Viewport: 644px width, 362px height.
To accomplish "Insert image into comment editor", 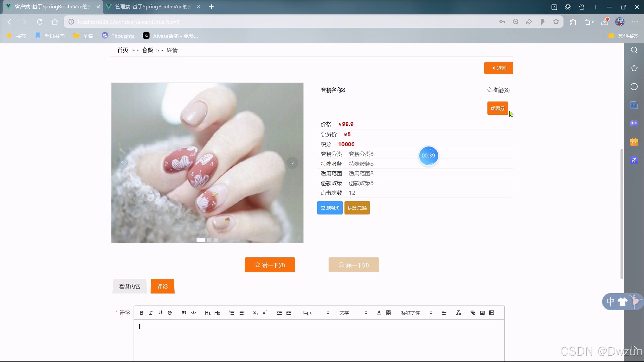I will pyautogui.click(x=482, y=313).
